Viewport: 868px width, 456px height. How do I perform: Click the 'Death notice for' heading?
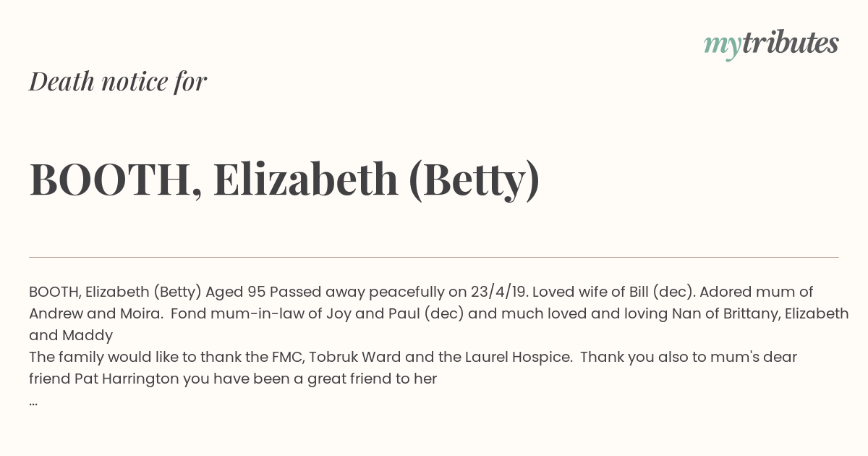coord(118,82)
